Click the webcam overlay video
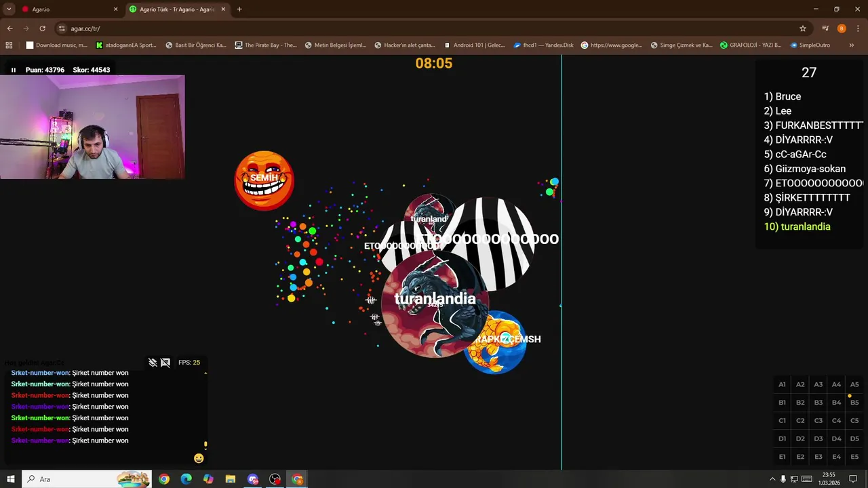The width and height of the screenshot is (868, 488). click(92, 127)
